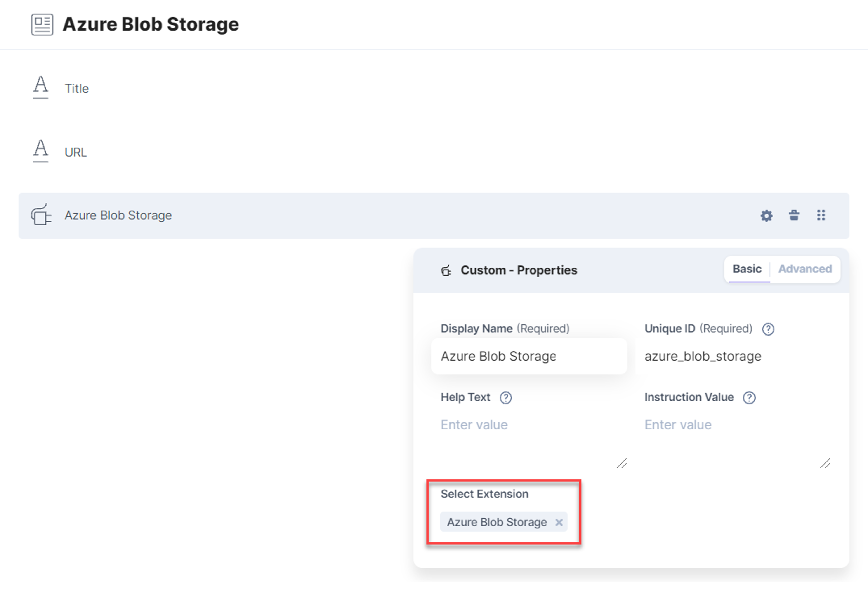Switch to the Advanced tab

tap(805, 269)
